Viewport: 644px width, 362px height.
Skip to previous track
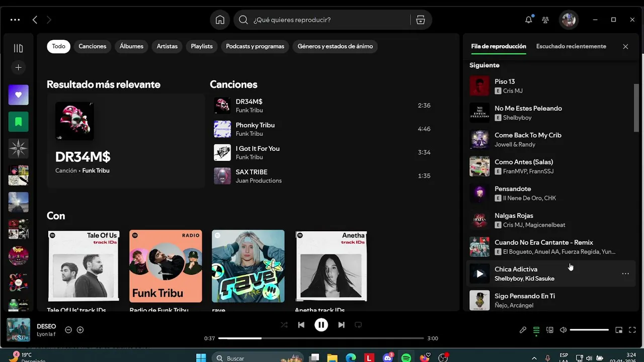(x=301, y=325)
